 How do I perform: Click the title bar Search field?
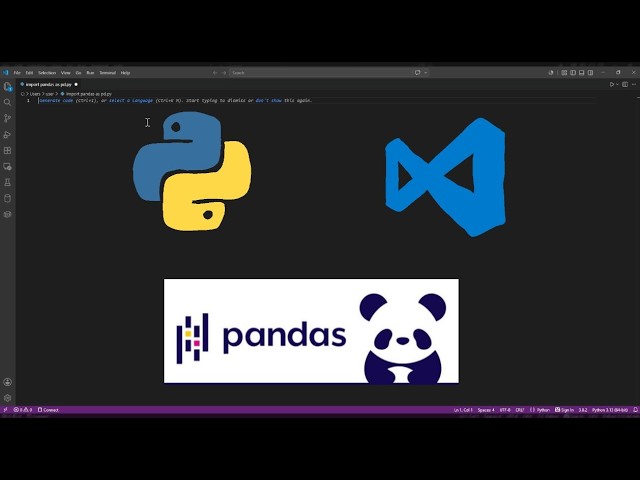coord(320,73)
